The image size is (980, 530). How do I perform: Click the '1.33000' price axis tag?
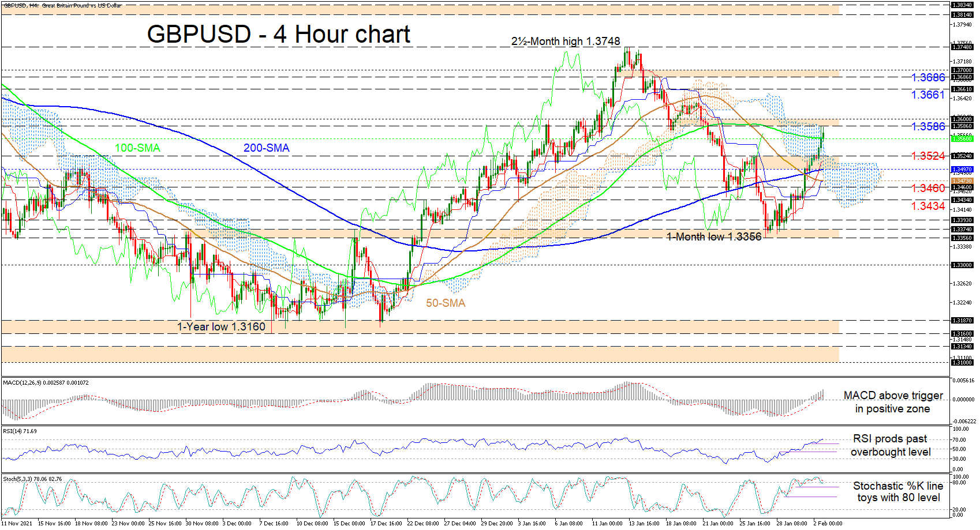[x=962, y=265]
